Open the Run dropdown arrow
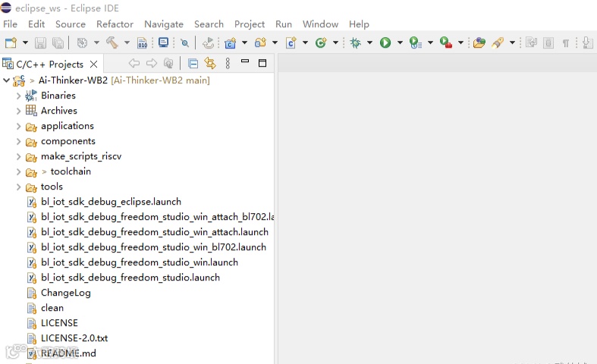This screenshot has height=364, width=597. point(400,42)
